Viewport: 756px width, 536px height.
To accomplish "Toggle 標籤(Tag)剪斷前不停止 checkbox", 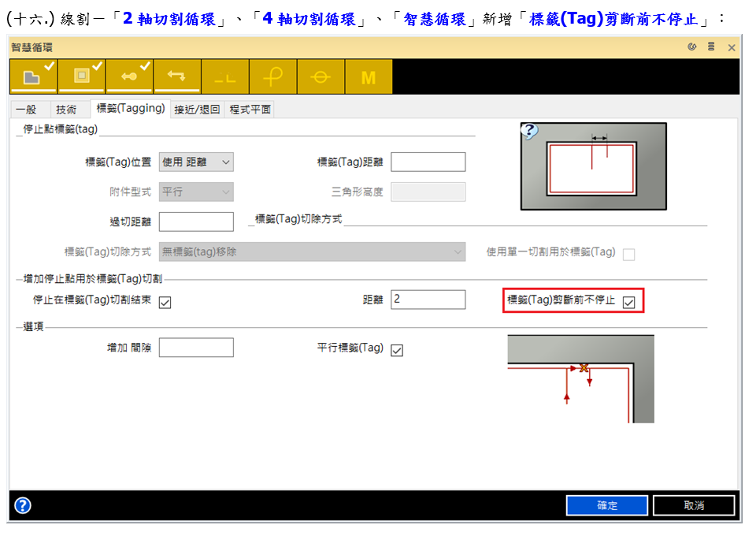I will pyautogui.click(x=628, y=302).
